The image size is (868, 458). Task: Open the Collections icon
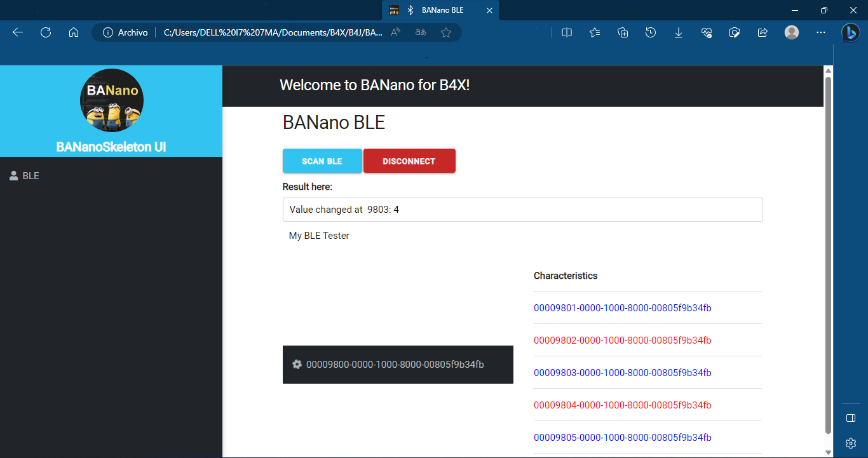pyautogui.click(x=623, y=32)
